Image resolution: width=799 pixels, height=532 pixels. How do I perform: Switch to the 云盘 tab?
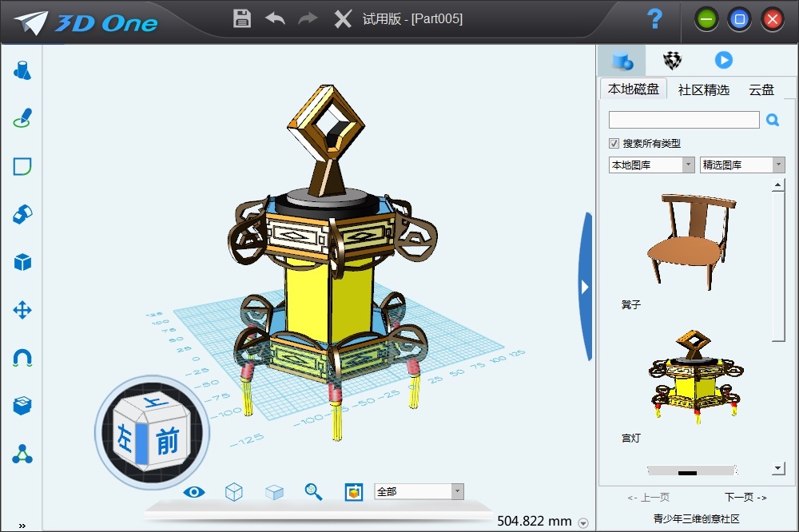tap(761, 89)
